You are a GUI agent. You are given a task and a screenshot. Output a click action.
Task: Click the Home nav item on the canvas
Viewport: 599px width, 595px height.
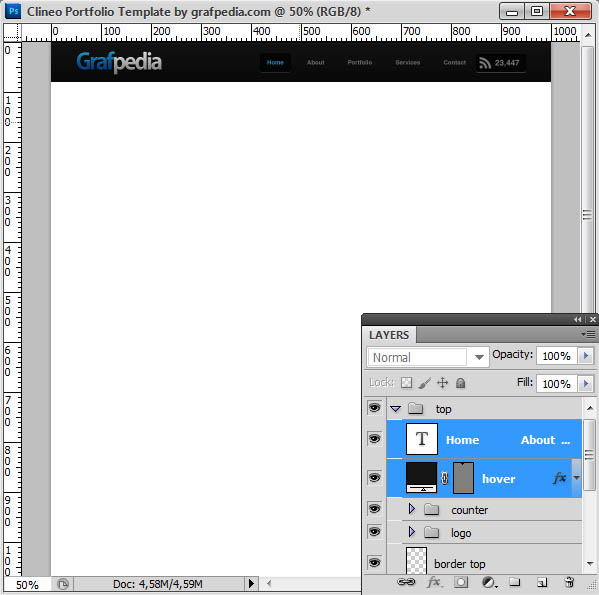pos(275,62)
